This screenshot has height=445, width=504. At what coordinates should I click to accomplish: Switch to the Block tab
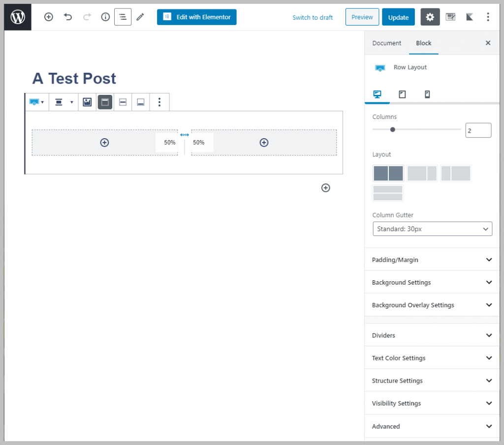pyautogui.click(x=423, y=43)
